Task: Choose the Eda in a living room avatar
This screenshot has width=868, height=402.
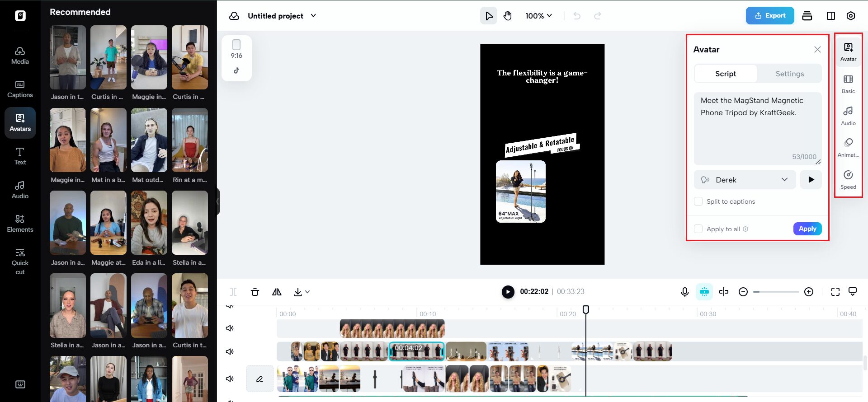Action: pos(149,223)
